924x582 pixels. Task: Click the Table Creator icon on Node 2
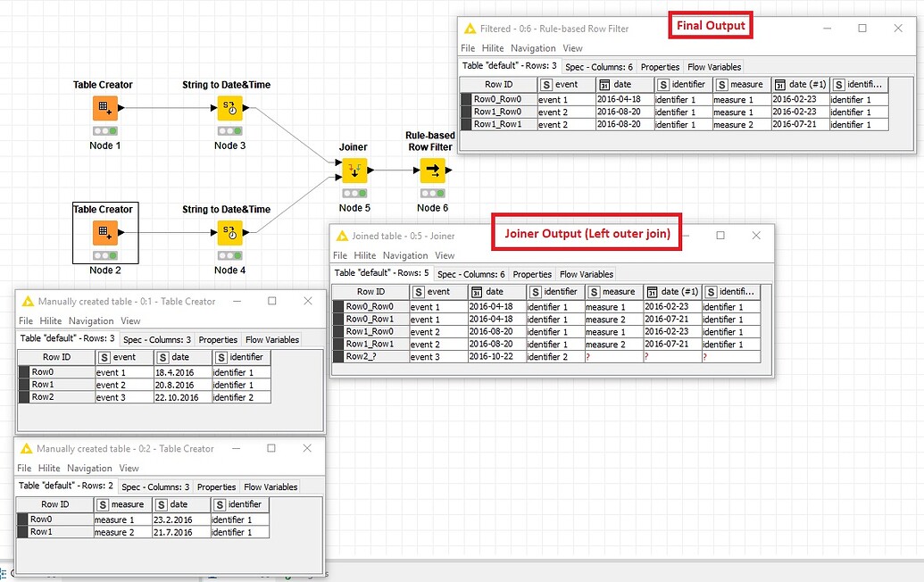tap(104, 233)
